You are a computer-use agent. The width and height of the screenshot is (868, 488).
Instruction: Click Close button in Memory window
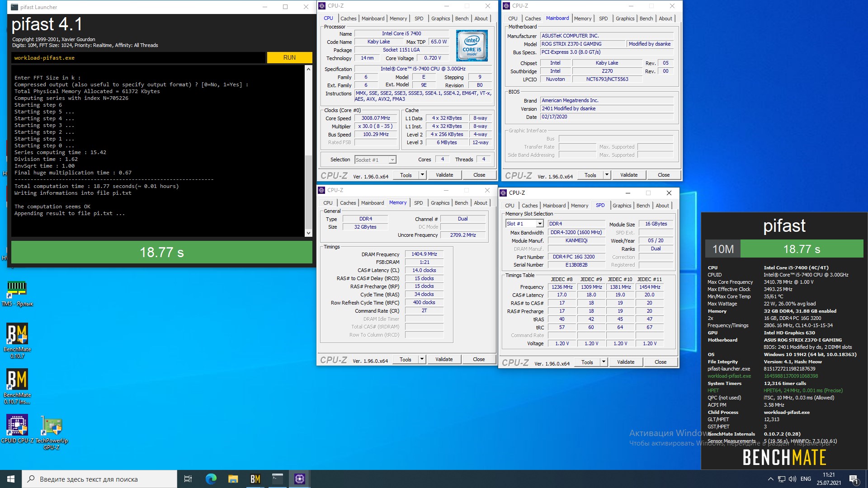coord(479,360)
